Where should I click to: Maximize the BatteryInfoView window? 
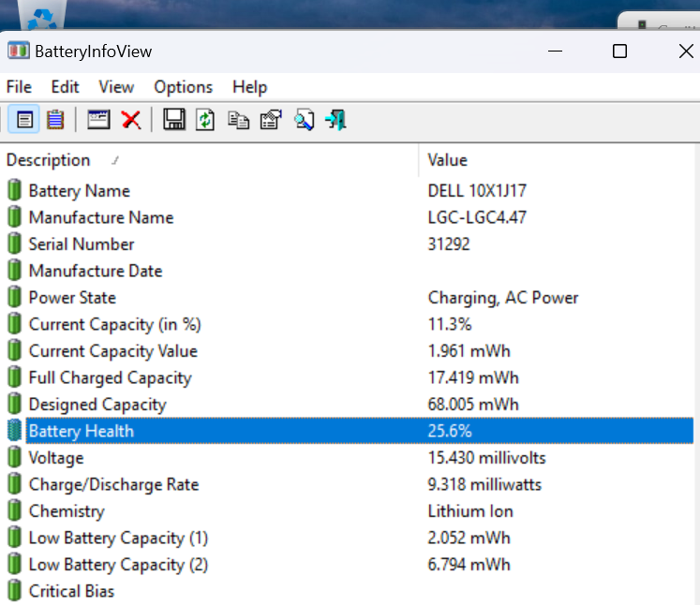click(619, 51)
